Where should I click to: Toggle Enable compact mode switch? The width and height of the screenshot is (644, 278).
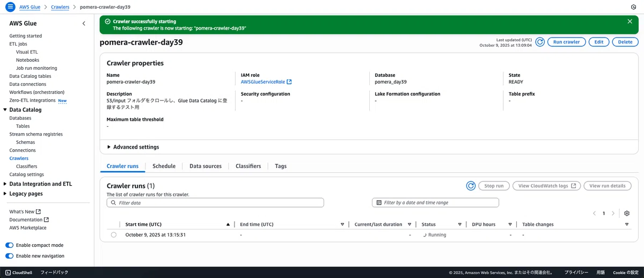[x=9, y=245]
